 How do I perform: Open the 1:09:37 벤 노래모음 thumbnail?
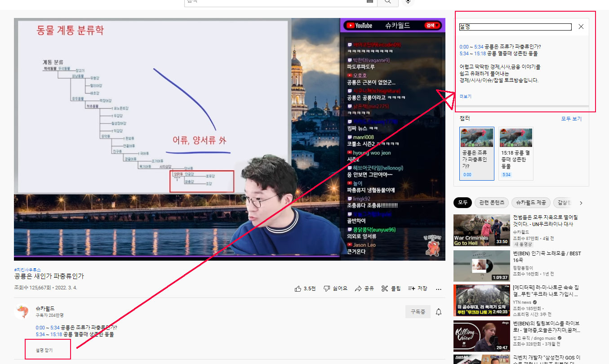pos(481,266)
